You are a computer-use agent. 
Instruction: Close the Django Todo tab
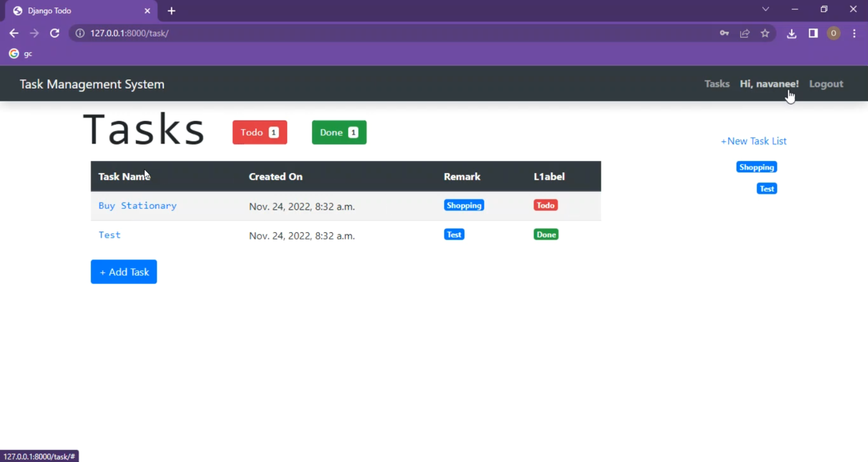148,10
